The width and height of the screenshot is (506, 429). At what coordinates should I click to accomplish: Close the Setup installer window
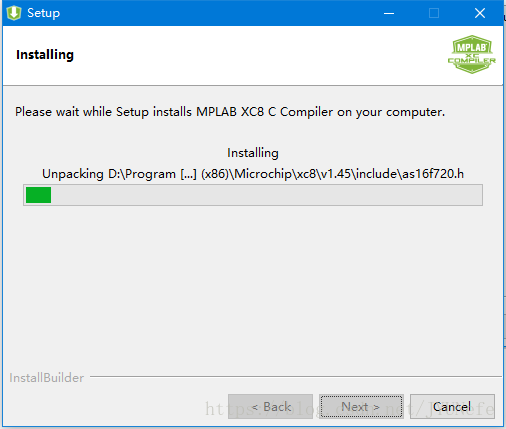pyautogui.click(x=480, y=13)
